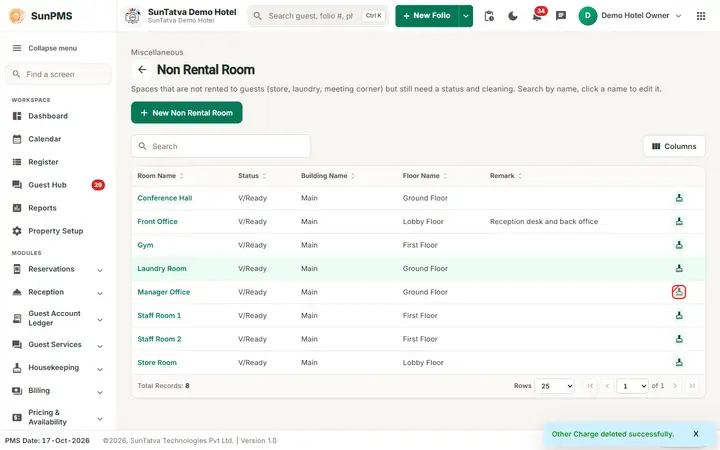720x450 pixels.
Task: Go to the last page of results
Action: coord(692,386)
